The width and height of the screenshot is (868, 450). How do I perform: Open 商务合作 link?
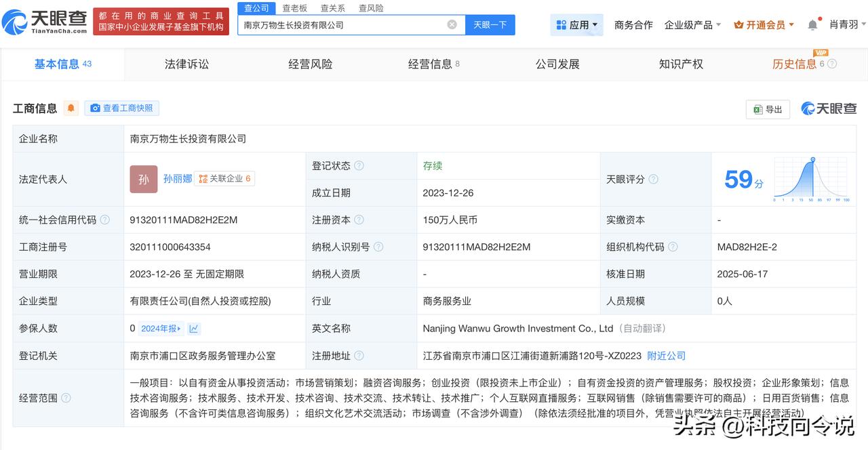[x=633, y=25]
